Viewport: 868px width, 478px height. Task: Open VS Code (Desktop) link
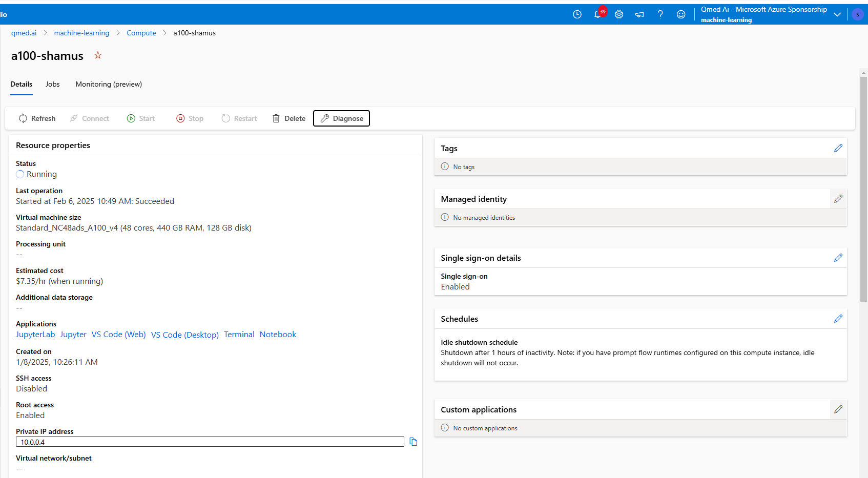coord(185,335)
